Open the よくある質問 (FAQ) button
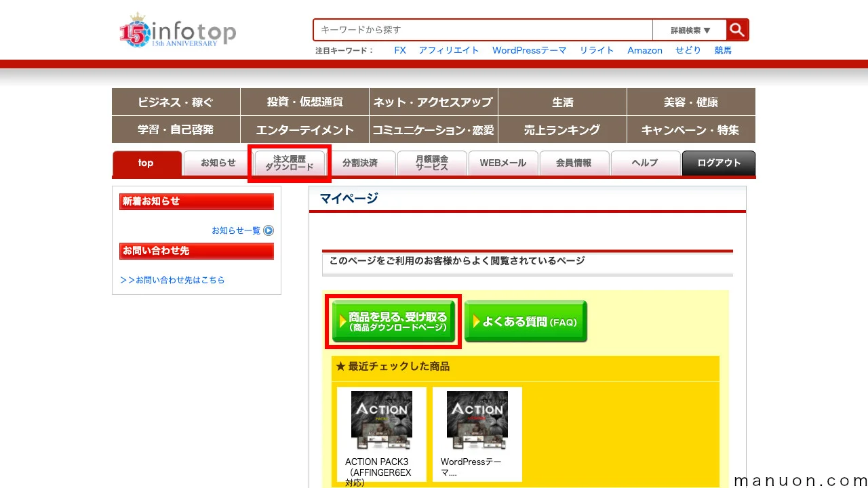Viewport: 868px width, 488px height. 526,321
